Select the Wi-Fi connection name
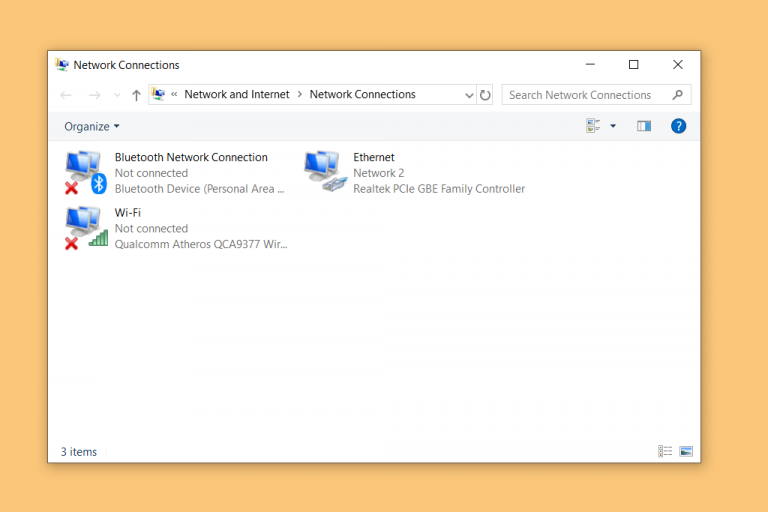Viewport: 768px width, 512px height. (127, 213)
